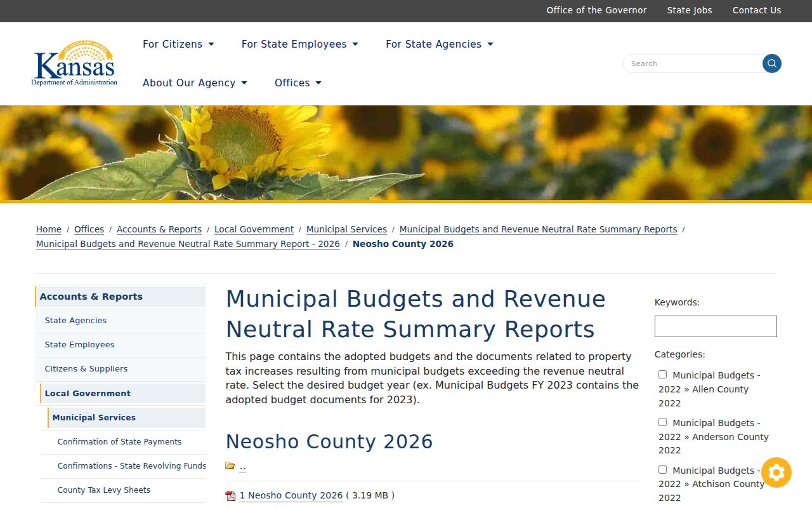Open the Offices navigation menu
Viewport: 812px width, 508px height.
[298, 83]
